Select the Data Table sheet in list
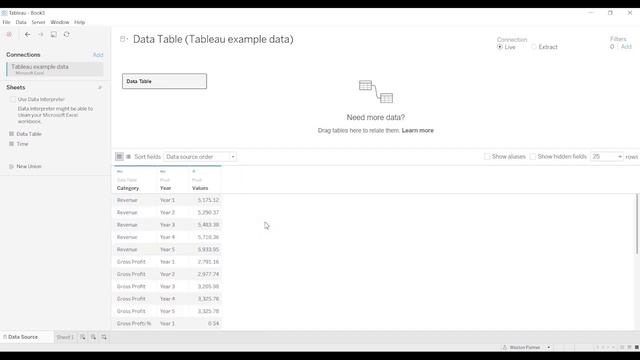Screen dimensions: 640x360 (29, 134)
